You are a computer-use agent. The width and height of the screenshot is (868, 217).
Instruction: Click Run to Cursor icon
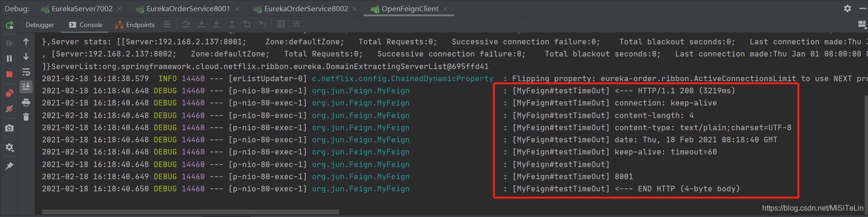263,24
